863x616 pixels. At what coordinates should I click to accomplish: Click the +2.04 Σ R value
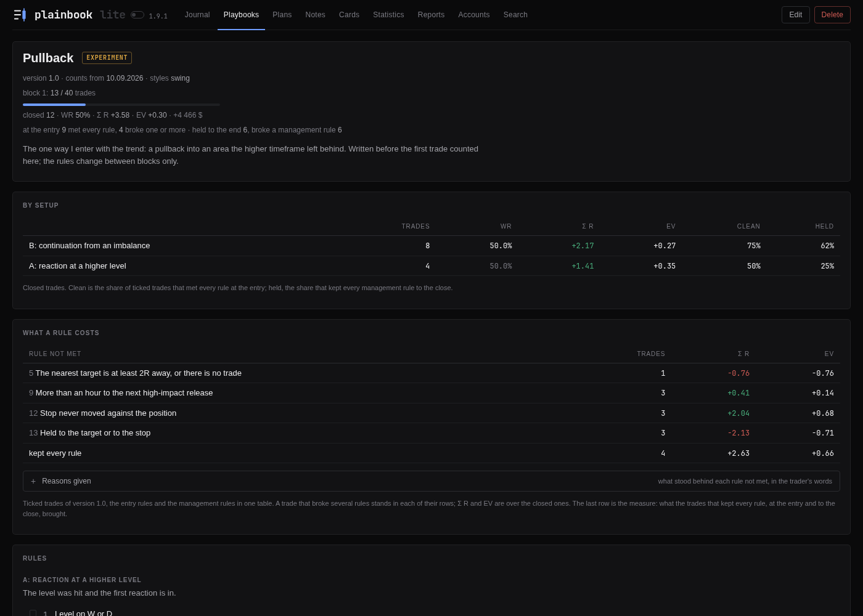[x=738, y=413]
